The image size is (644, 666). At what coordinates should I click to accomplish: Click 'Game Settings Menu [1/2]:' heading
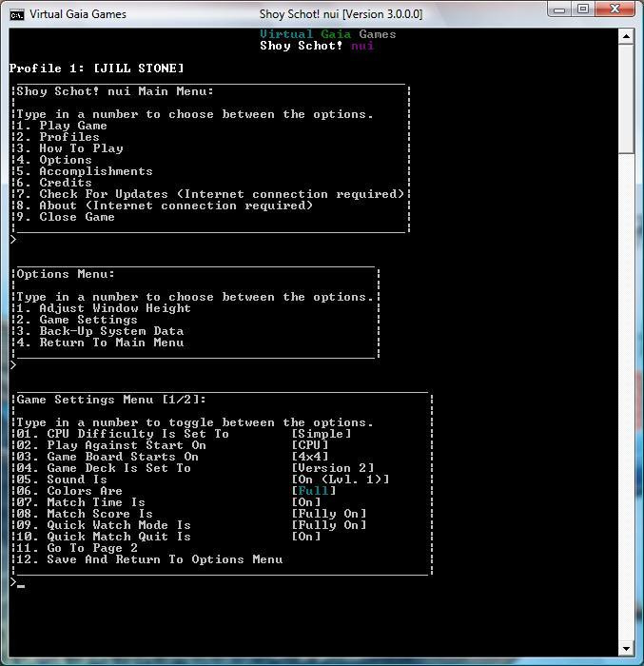click(x=111, y=401)
